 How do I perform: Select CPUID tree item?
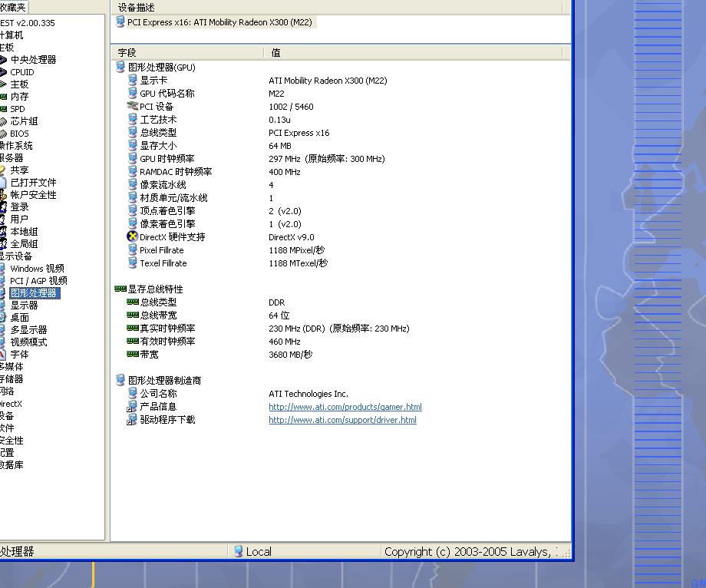(22, 72)
